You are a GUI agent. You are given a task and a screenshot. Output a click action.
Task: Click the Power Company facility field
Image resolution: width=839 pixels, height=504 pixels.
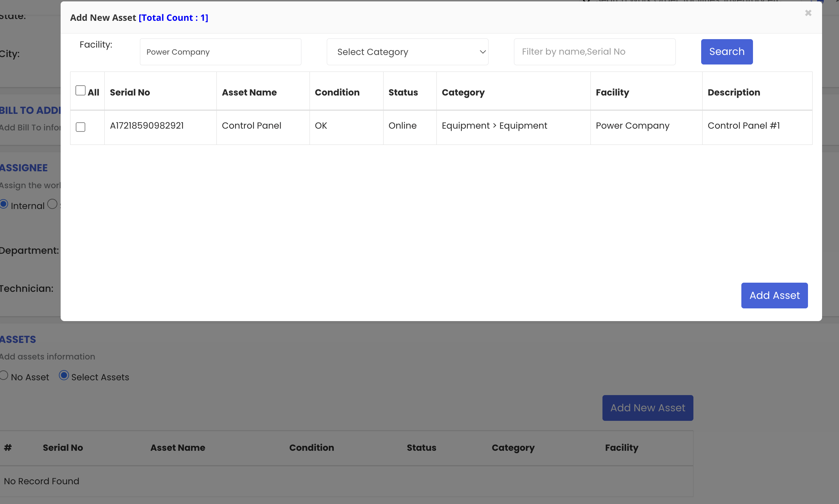coord(220,52)
